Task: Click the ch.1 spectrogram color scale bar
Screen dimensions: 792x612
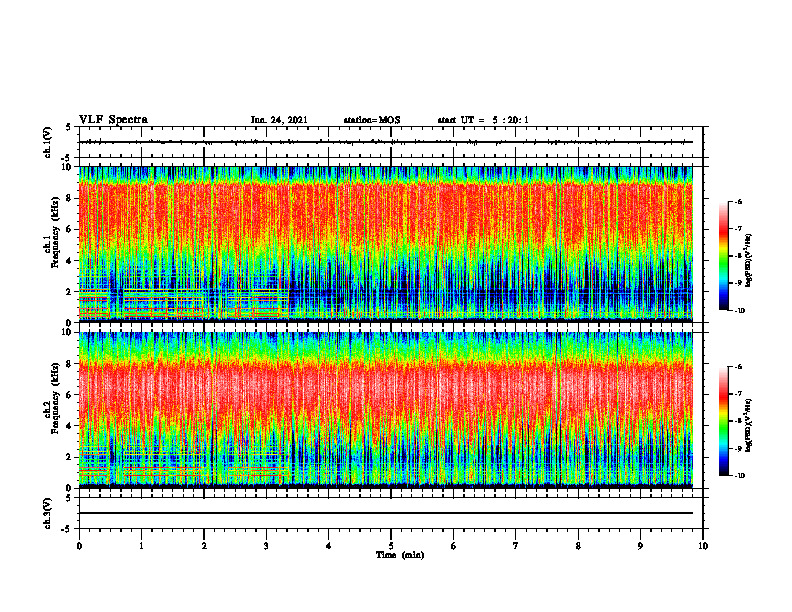Action: [x=724, y=256]
